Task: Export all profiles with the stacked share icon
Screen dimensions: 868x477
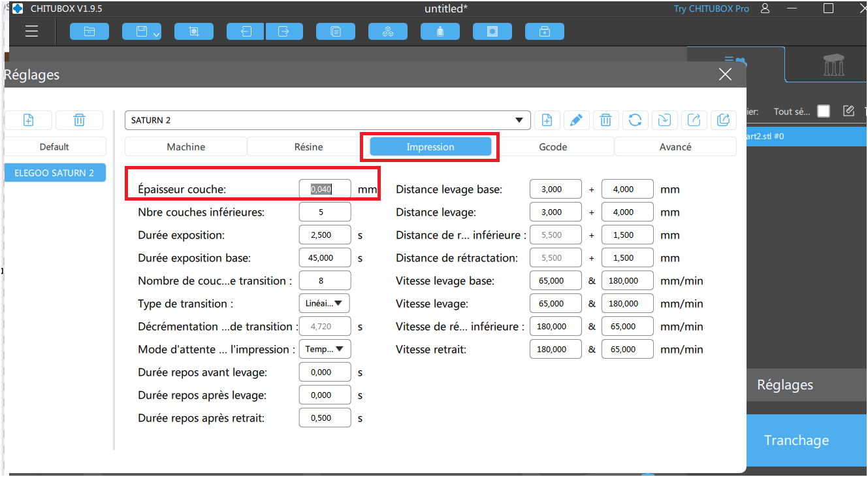Action: point(724,120)
